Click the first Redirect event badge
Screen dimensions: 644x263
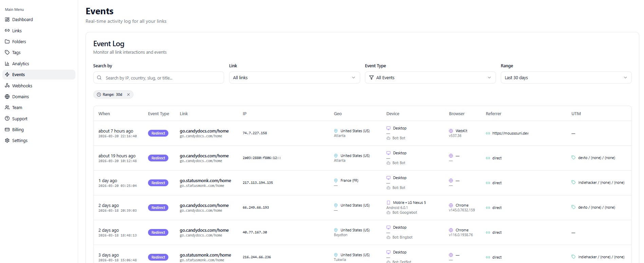[x=158, y=134]
